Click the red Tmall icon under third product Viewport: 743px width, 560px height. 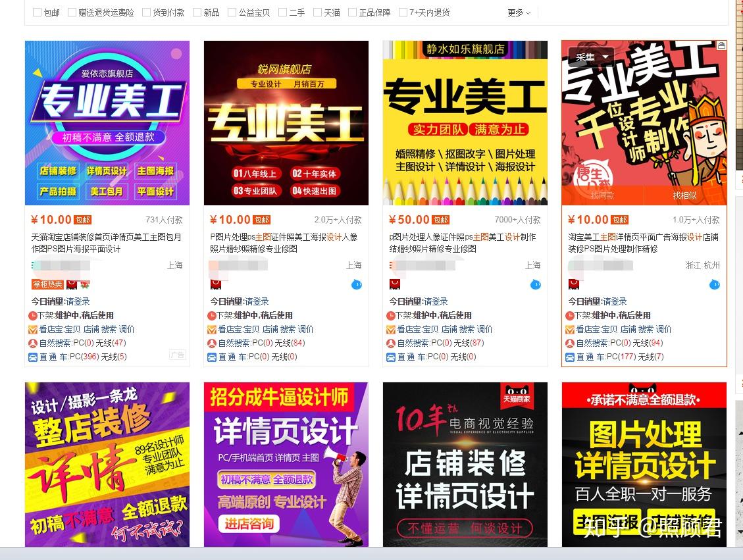pyautogui.click(x=395, y=284)
